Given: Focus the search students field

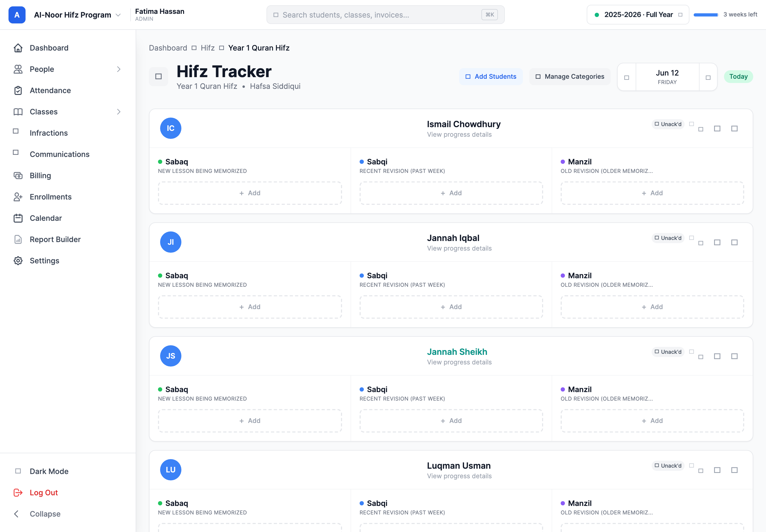Looking at the screenshot, I should tap(385, 15).
